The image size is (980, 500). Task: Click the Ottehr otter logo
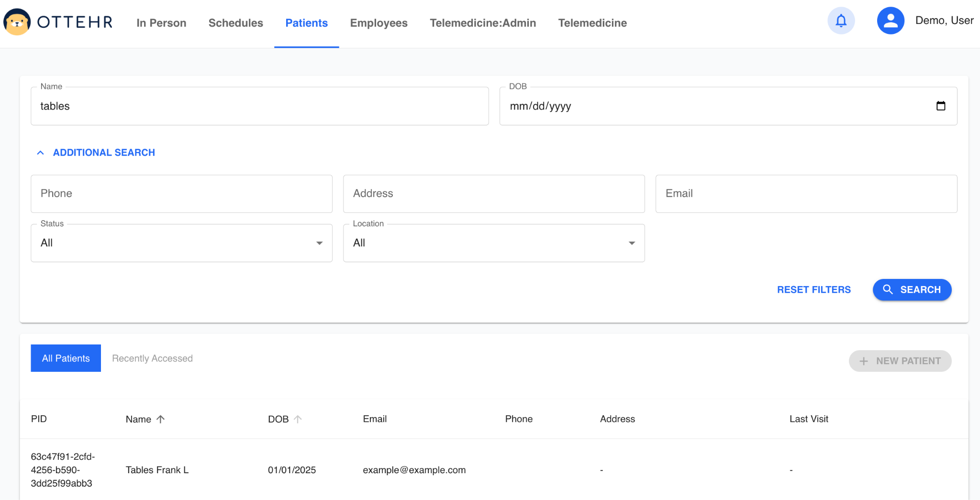coord(17,22)
